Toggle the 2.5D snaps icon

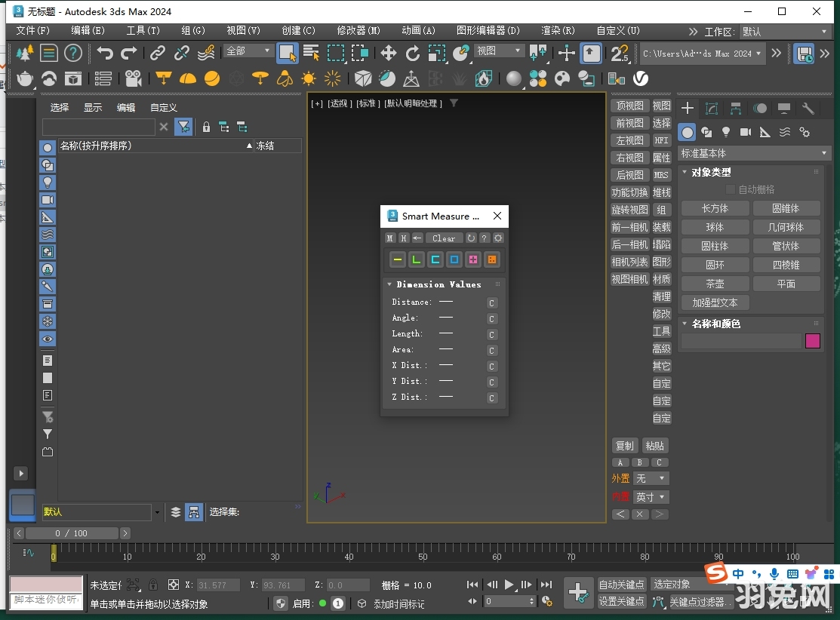(x=620, y=54)
